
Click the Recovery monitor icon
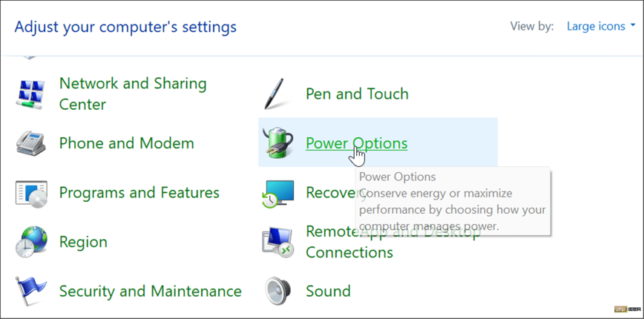279,193
